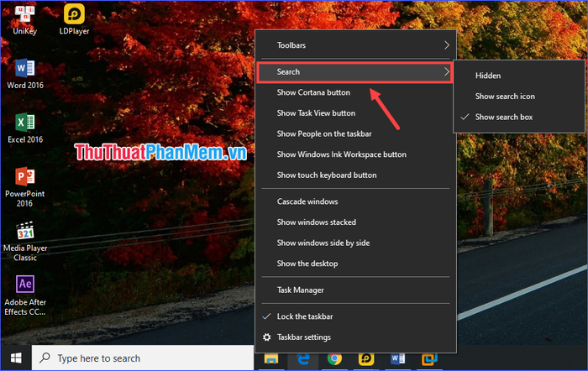The width and height of the screenshot is (588, 371).
Task: Open Word from the taskbar
Action: pos(398,359)
